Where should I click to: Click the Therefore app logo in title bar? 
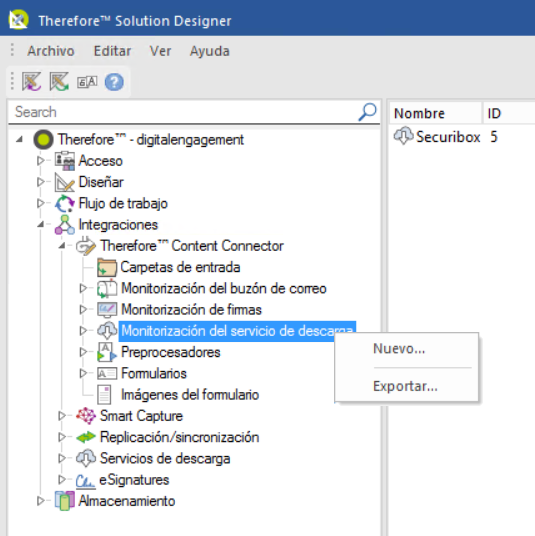click(x=18, y=20)
